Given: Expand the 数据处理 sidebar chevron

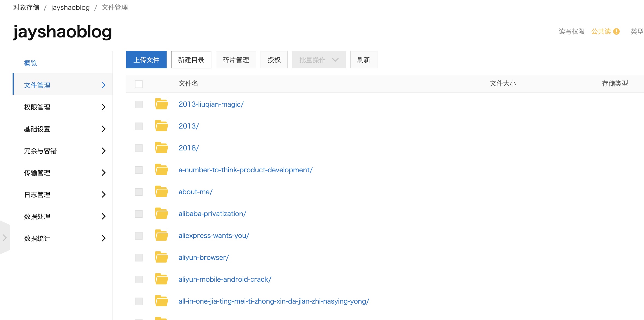Looking at the screenshot, I should point(103,216).
